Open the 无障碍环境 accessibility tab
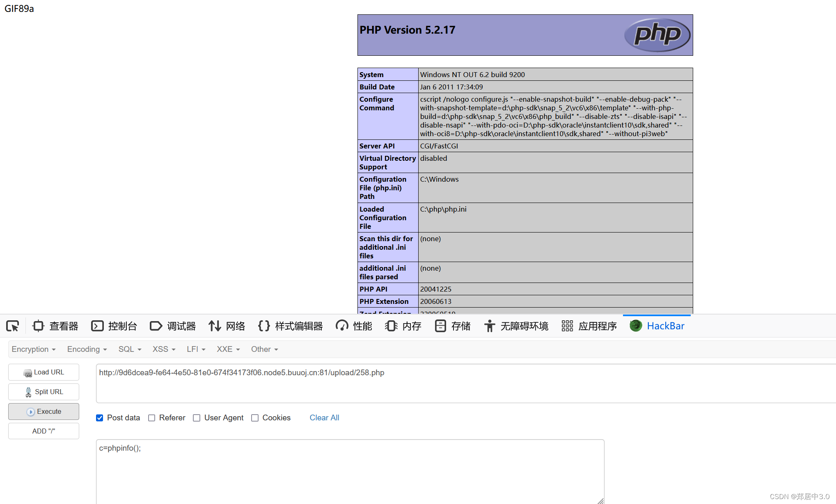Screen dimensions: 836x504 click(516, 326)
